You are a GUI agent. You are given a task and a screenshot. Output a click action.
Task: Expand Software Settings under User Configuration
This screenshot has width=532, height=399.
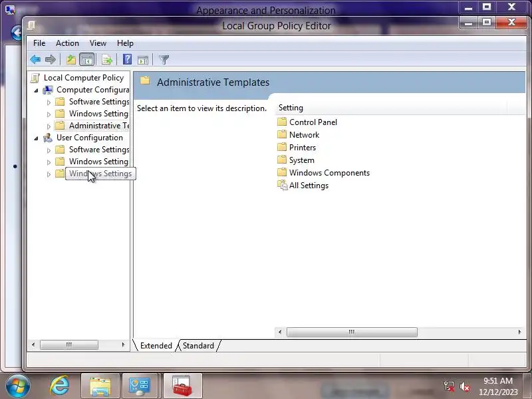click(x=49, y=150)
